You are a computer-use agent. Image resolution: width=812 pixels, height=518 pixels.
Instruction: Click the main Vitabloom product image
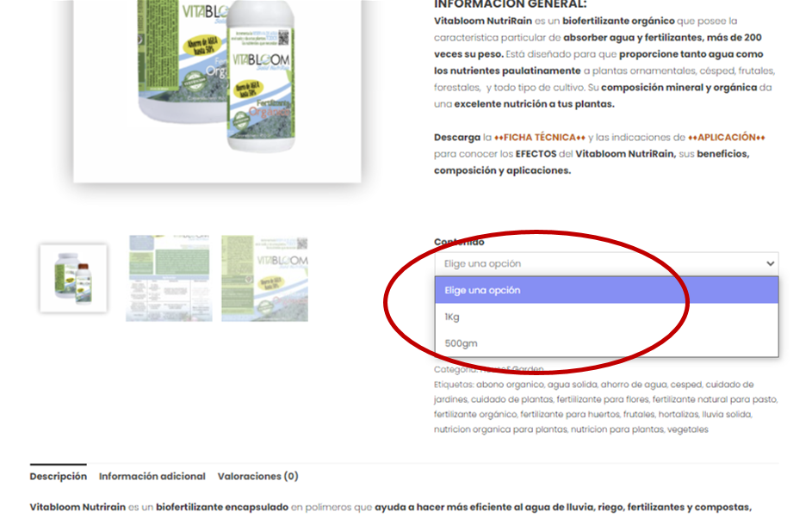tap(217, 90)
